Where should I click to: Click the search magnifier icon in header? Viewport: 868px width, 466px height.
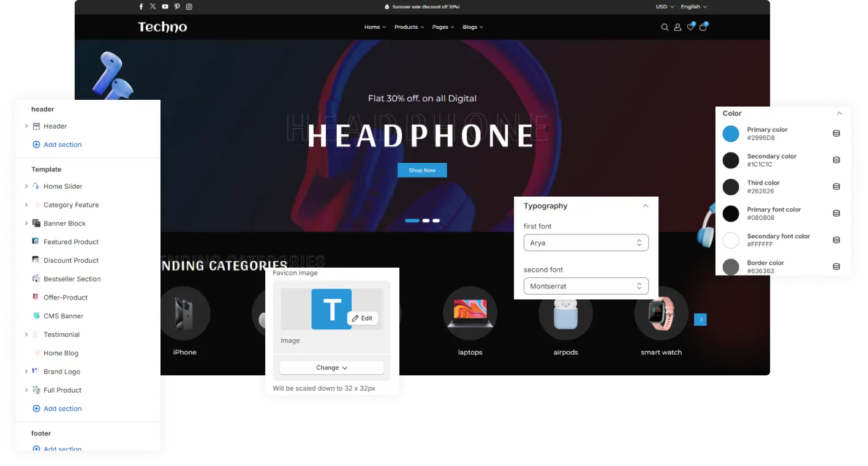(x=665, y=27)
